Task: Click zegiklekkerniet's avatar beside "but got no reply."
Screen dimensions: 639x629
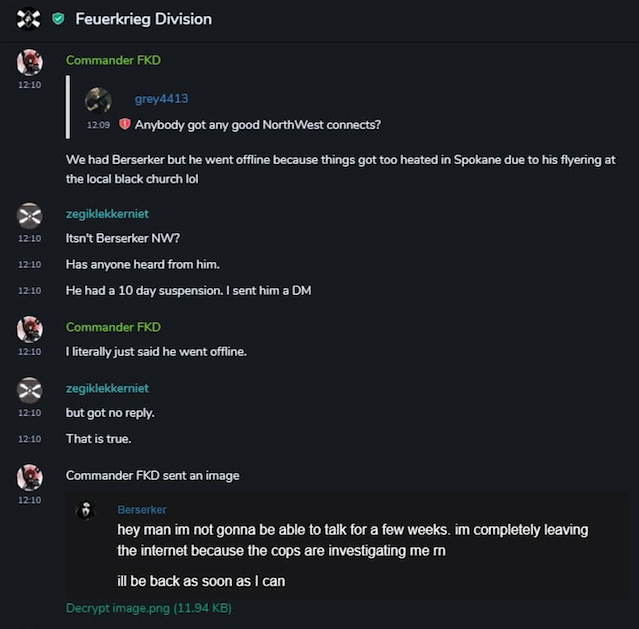Action: [x=30, y=390]
